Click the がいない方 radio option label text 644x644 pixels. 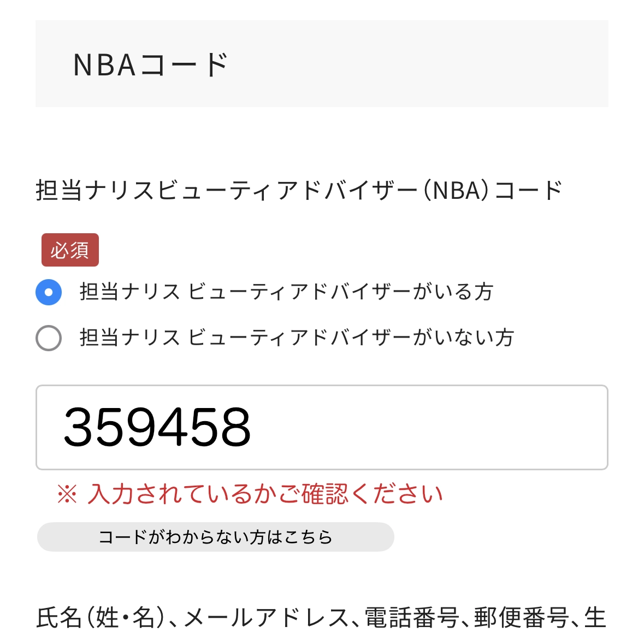(x=297, y=338)
